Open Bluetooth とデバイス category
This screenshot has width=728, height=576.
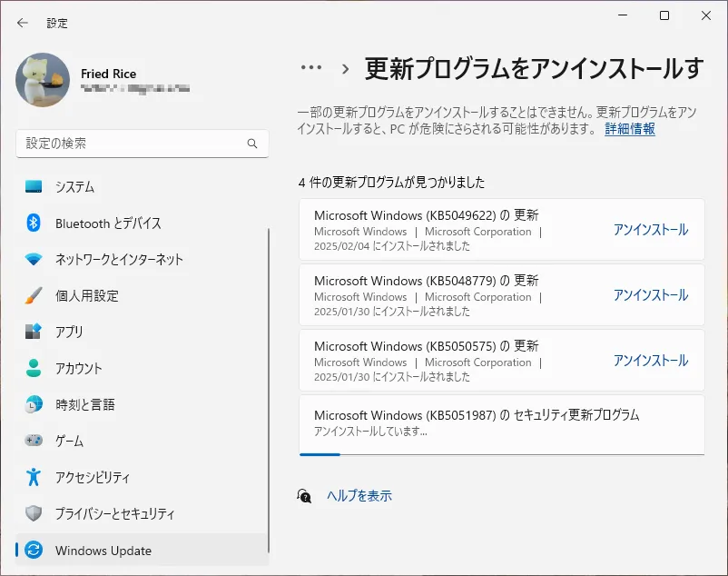point(108,223)
